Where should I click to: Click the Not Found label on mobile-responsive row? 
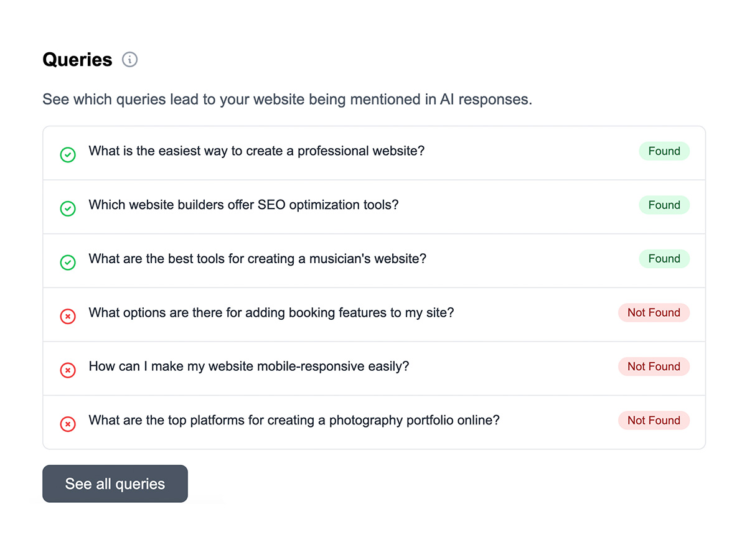coord(654,366)
